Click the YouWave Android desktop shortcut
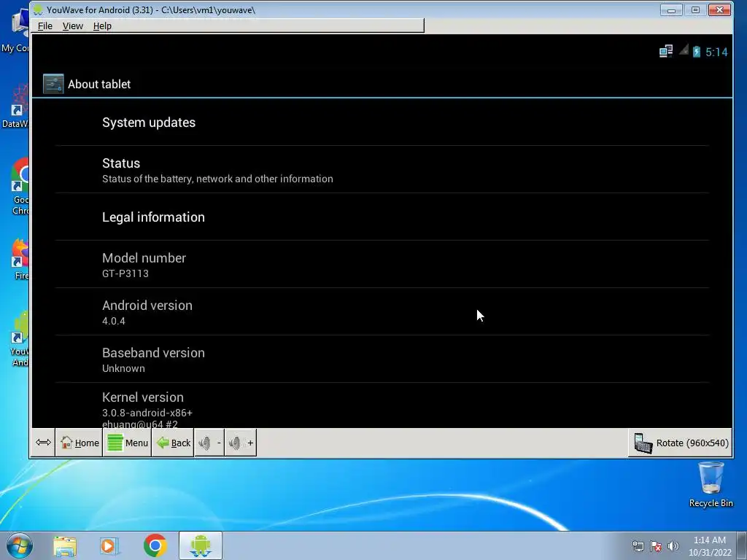This screenshot has width=747, height=560. 19,339
